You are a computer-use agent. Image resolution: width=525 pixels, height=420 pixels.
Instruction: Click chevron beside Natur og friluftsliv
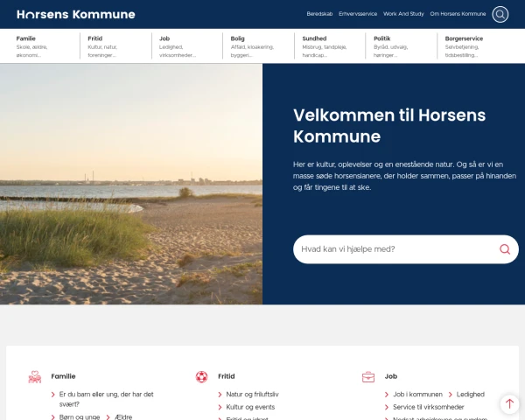click(220, 395)
